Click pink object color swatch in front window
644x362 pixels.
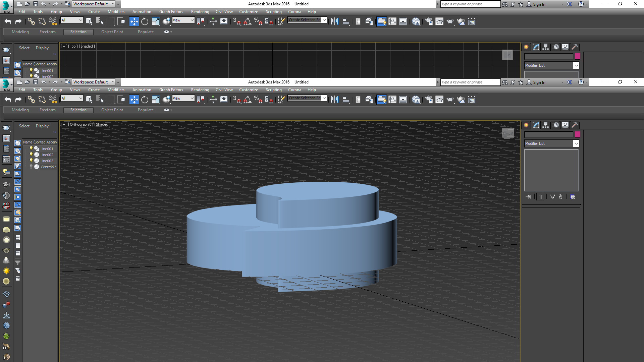pos(577,134)
